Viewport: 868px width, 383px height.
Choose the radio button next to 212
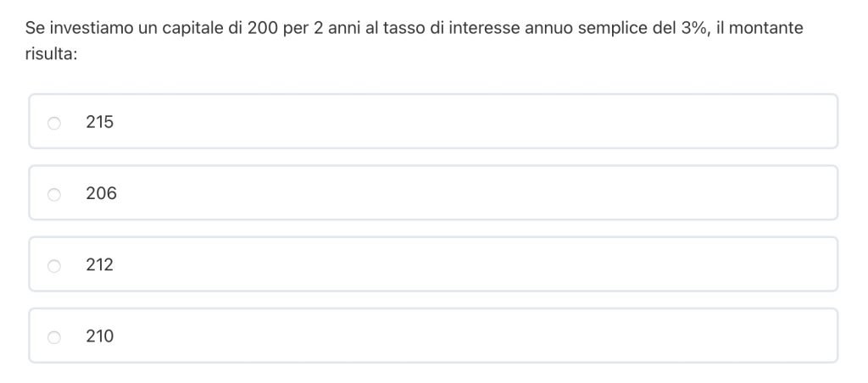54,266
